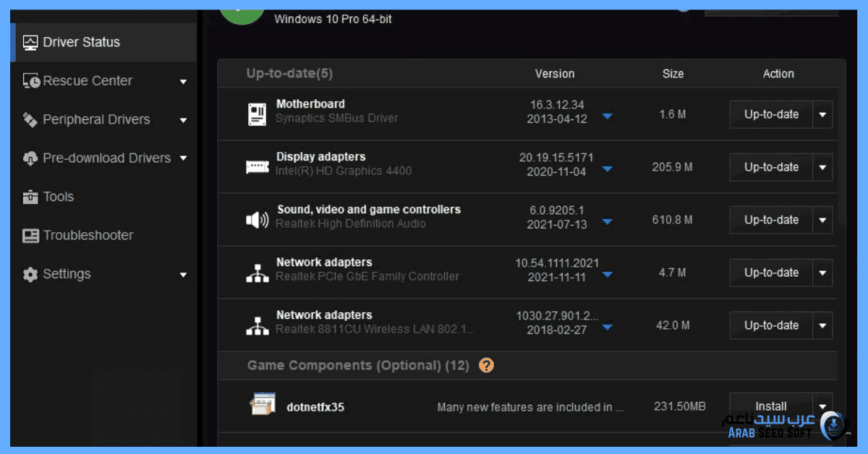Screen dimensions: 868x454
Task: Open dropdown arrow next to Install button
Action: point(822,406)
